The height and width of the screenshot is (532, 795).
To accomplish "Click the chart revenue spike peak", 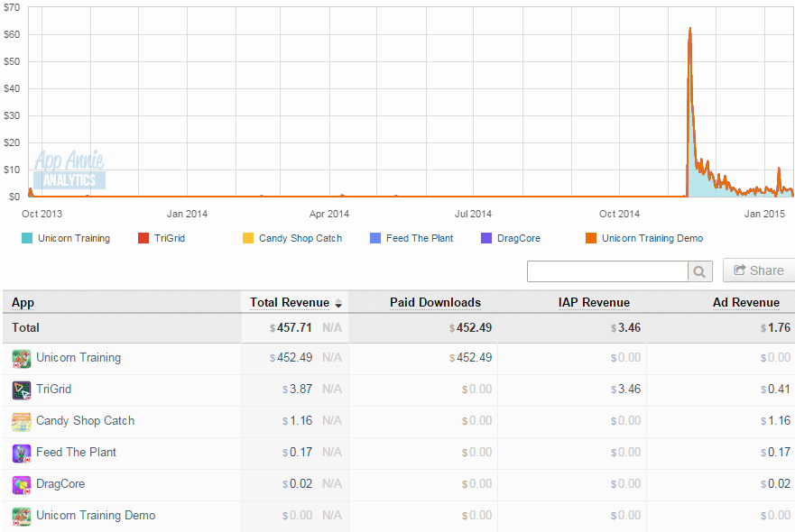I will tap(690, 29).
